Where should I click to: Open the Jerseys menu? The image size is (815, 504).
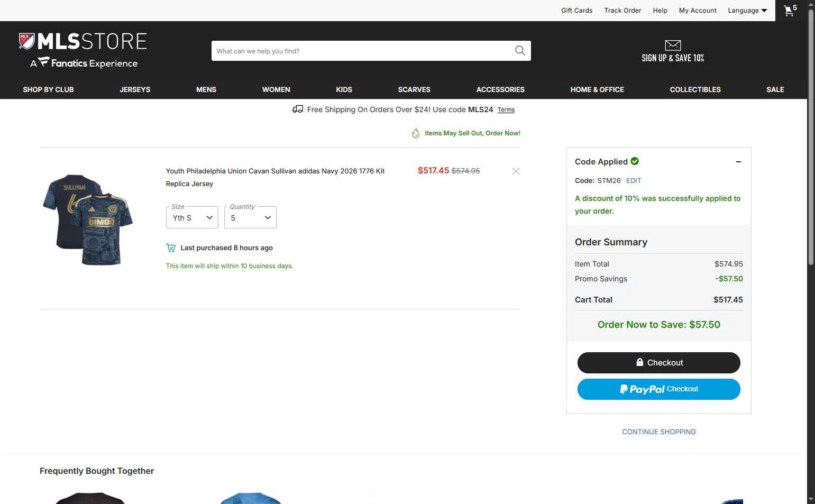[135, 89]
